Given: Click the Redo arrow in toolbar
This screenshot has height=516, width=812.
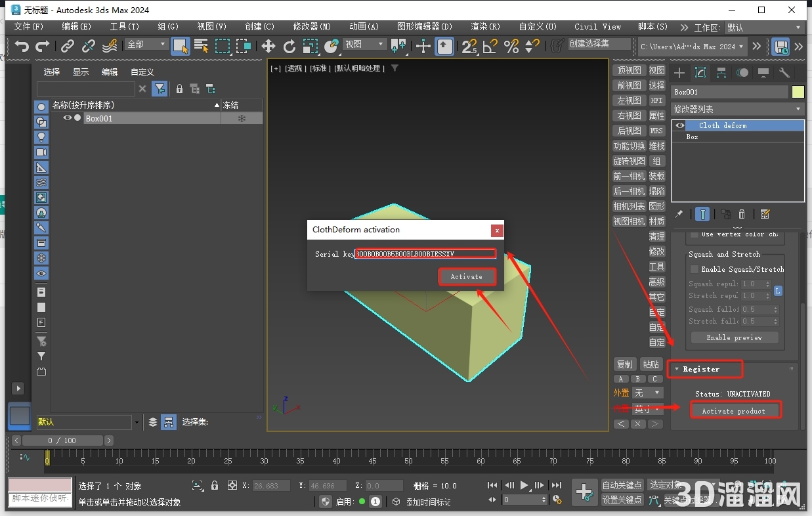Looking at the screenshot, I should point(43,46).
